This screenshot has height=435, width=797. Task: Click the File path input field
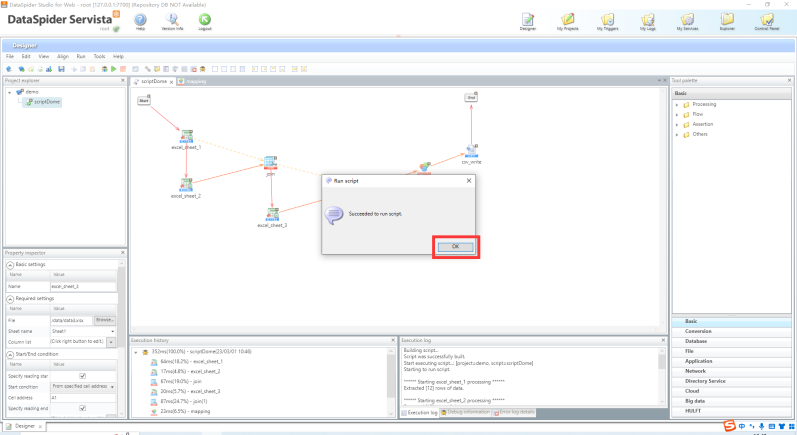[x=72, y=320]
